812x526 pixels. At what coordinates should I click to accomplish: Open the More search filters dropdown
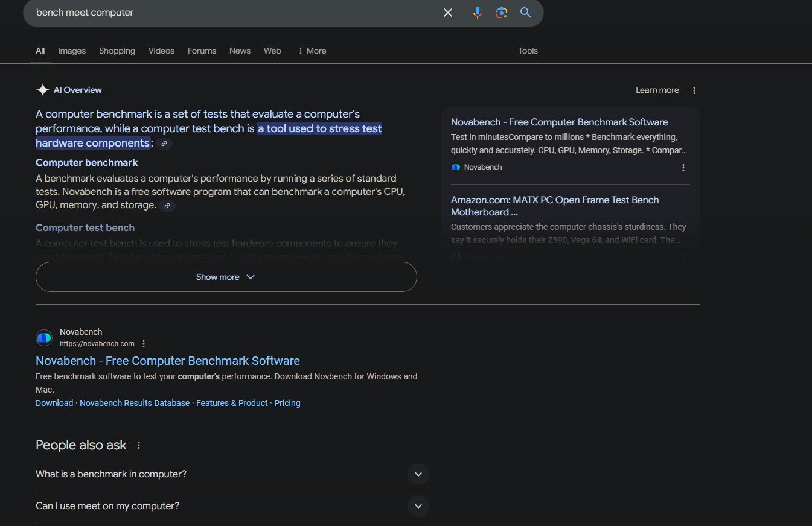312,51
